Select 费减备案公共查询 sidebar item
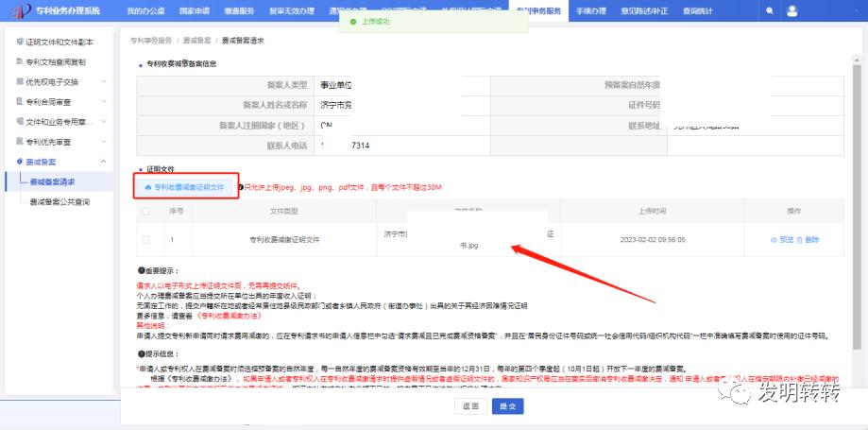Screen dimensions: 868x430 click(x=60, y=201)
